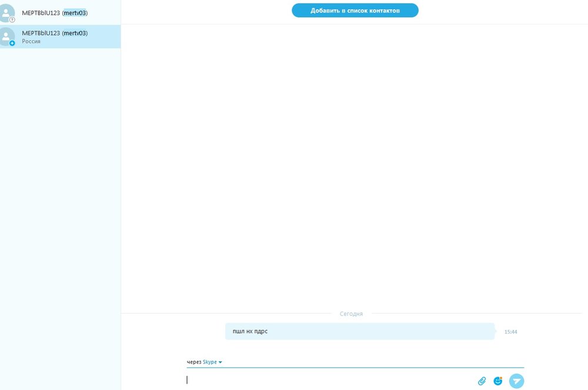The width and height of the screenshot is (588, 390).
Task: Click the 'через' label above message box
Action: (194, 362)
